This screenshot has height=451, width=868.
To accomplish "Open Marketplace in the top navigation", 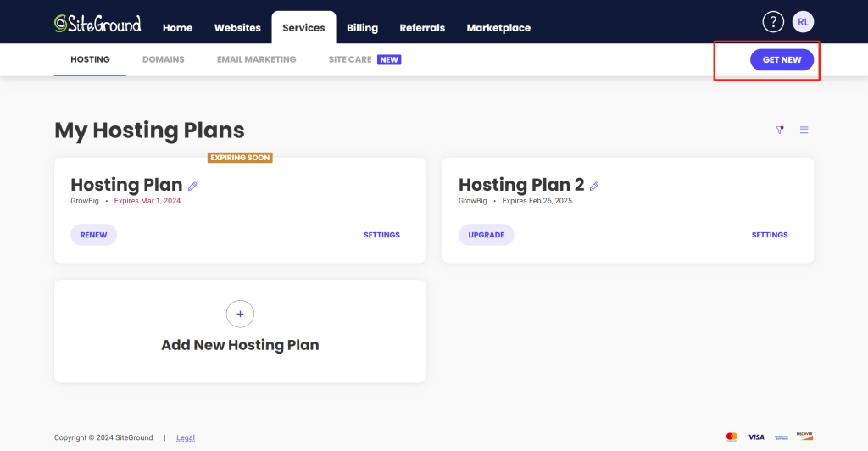I will [x=498, y=28].
